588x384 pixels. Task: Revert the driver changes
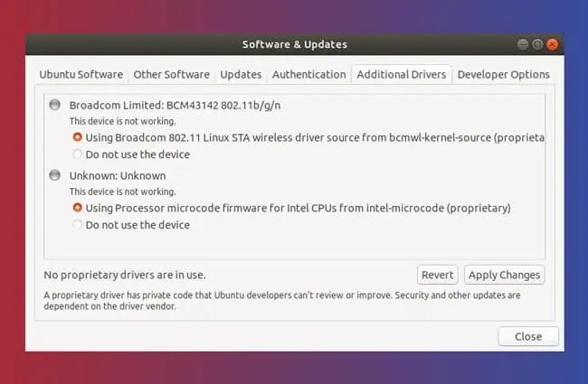pos(437,275)
